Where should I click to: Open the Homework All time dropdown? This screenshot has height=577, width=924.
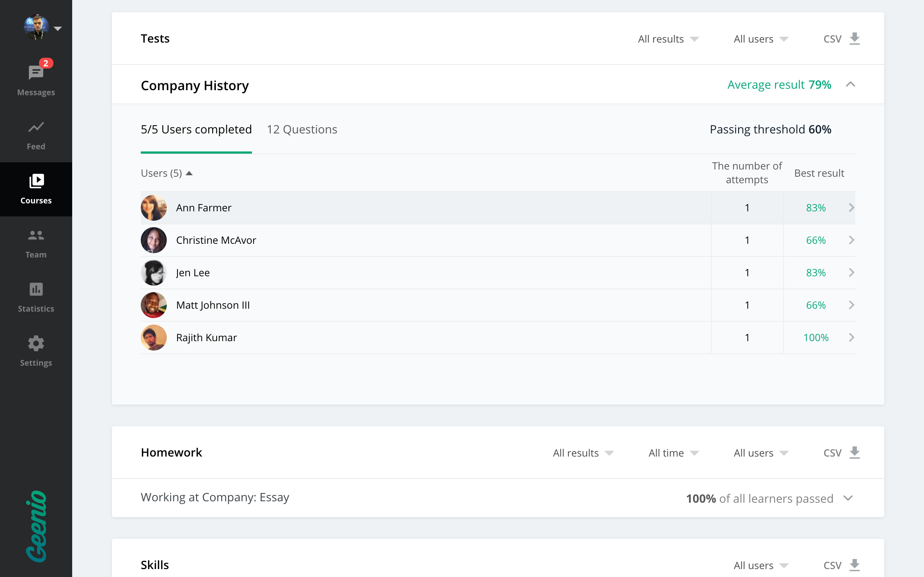pos(673,453)
